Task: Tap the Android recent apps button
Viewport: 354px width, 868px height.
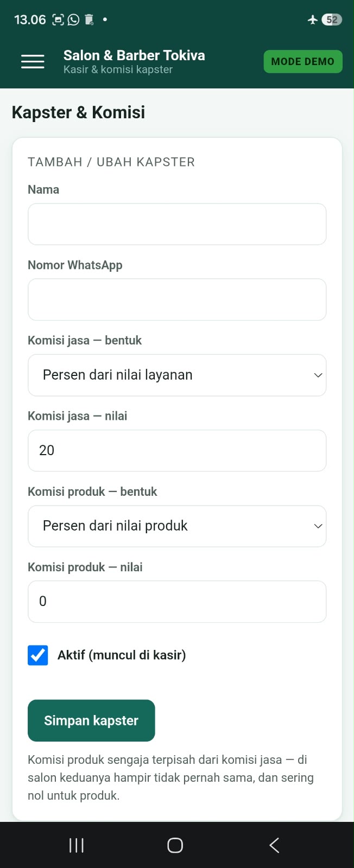Action: pyautogui.click(x=77, y=845)
